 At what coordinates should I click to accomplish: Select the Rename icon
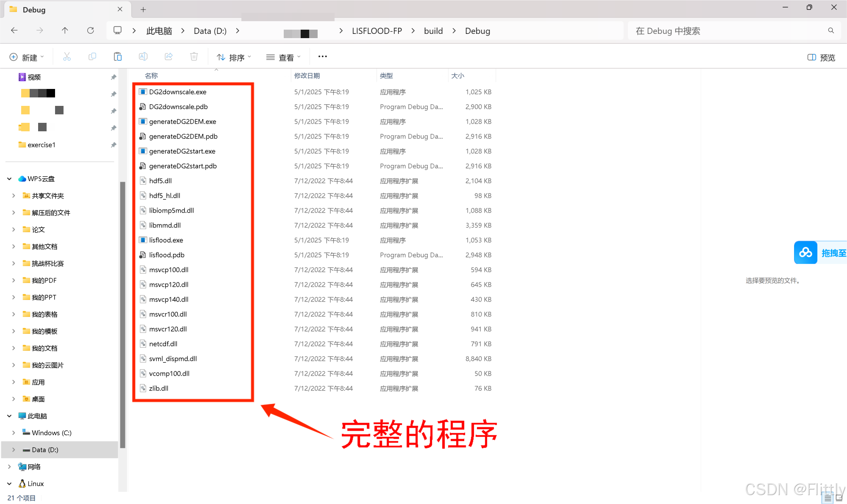[x=143, y=56]
